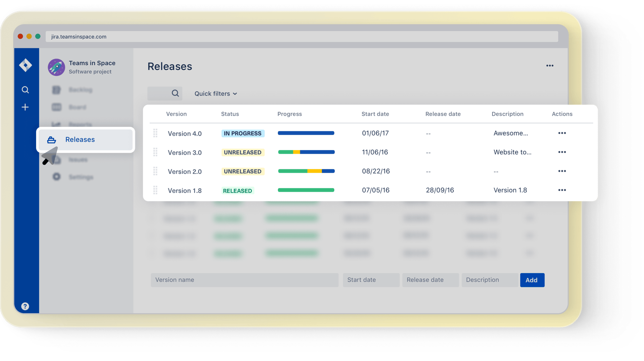Open Version 1.8 link
This screenshot has width=644, height=361.
click(185, 190)
